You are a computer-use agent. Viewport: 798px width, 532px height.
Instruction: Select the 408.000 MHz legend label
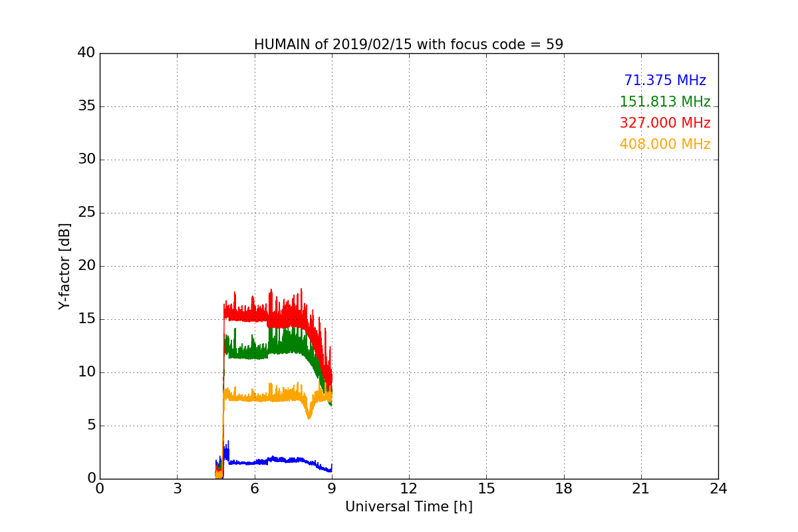(665, 144)
